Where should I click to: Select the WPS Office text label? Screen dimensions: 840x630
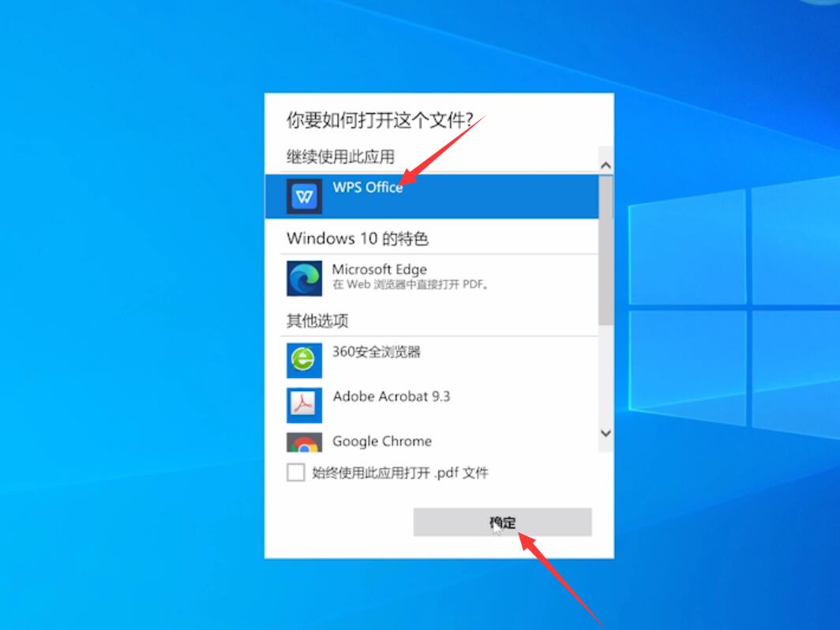[368, 188]
